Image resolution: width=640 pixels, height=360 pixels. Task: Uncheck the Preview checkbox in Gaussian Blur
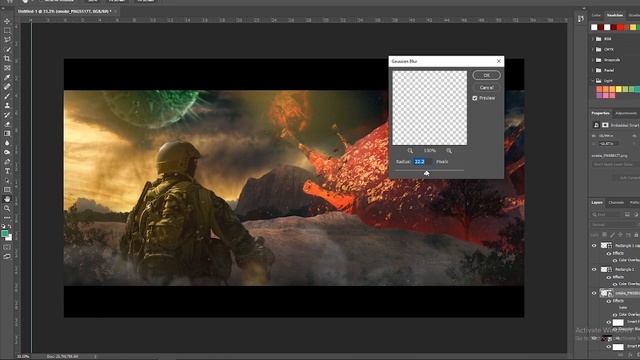point(475,98)
